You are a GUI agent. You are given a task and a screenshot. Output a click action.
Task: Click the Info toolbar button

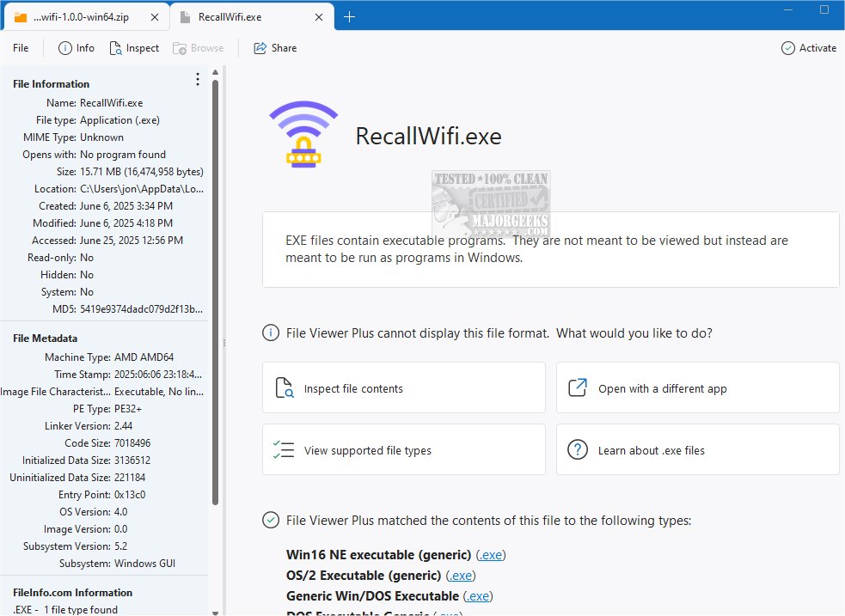(x=76, y=48)
